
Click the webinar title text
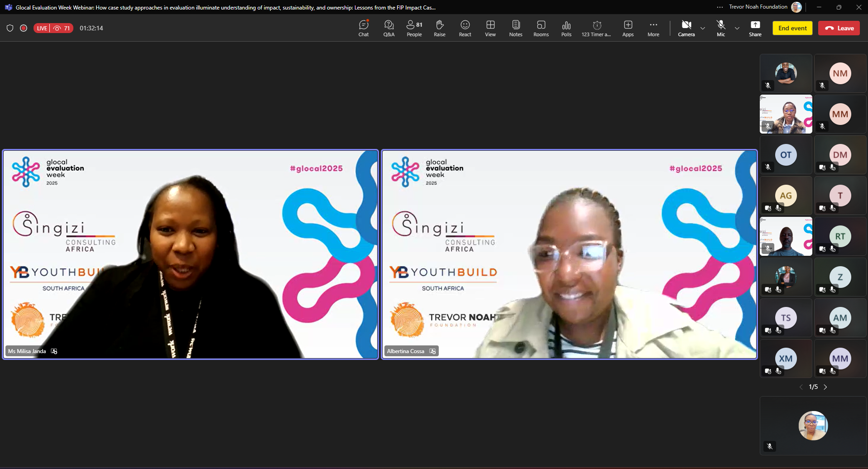pyautogui.click(x=225, y=7)
